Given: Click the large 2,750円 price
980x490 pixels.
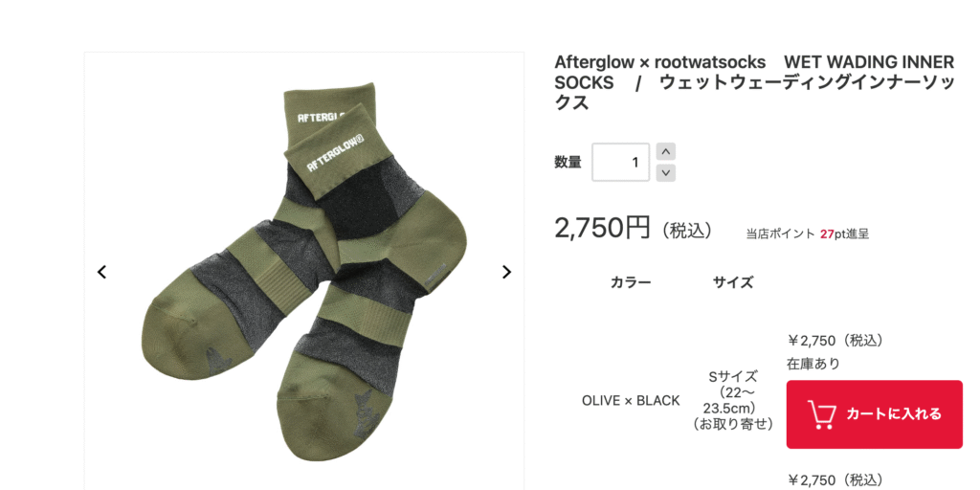Looking at the screenshot, I should tap(603, 228).
